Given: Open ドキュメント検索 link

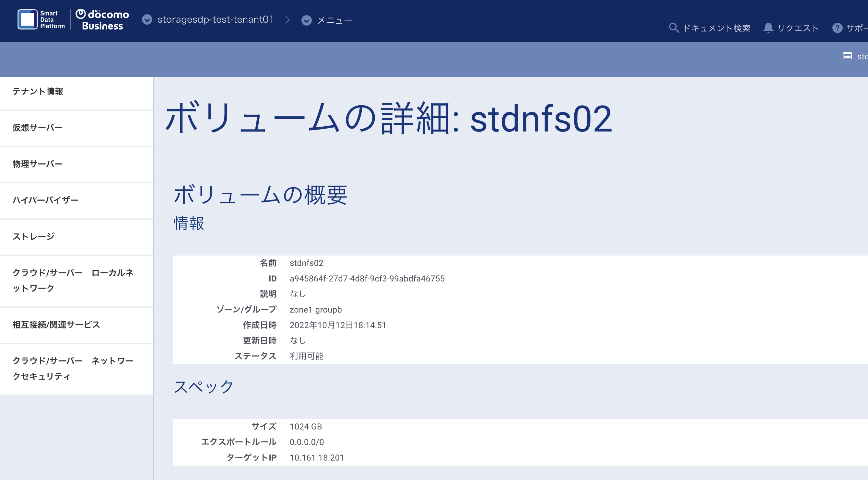Looking at the screenshot, I should [x=716, y=28].
